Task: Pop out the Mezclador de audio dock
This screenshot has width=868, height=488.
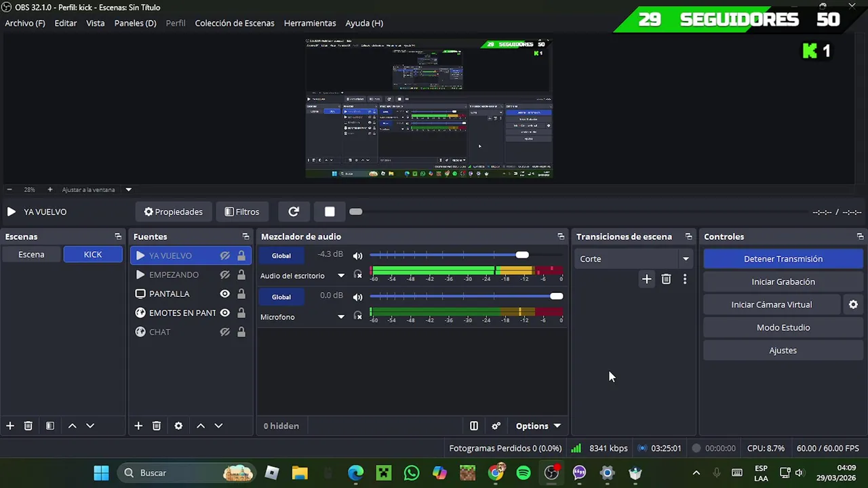Action: [561, 237]
